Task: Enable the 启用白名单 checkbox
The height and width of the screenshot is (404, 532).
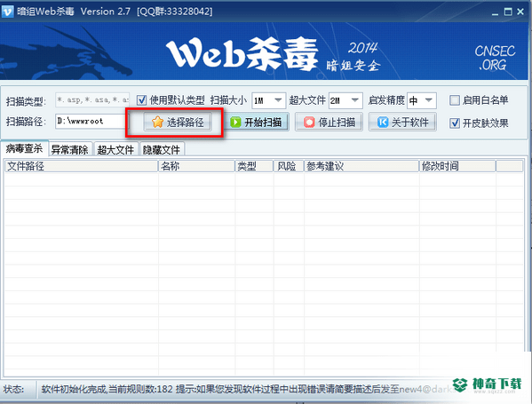Action: point(455,100)
